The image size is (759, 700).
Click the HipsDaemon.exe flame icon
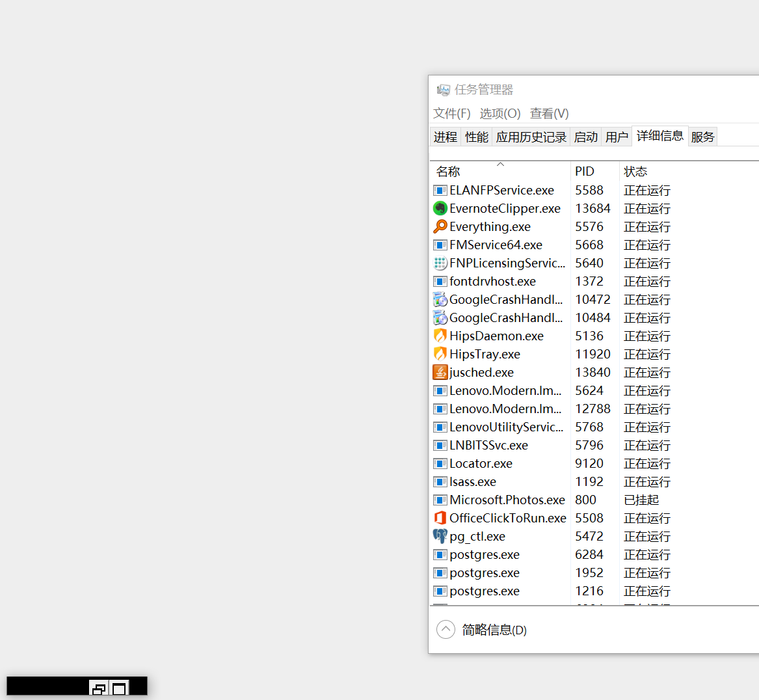[440, 336]
